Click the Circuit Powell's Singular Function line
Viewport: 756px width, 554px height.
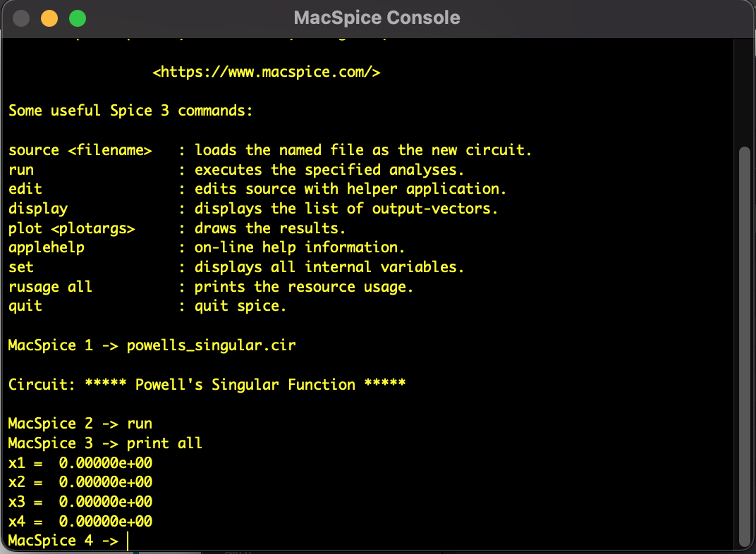click(x=207, y=385)
